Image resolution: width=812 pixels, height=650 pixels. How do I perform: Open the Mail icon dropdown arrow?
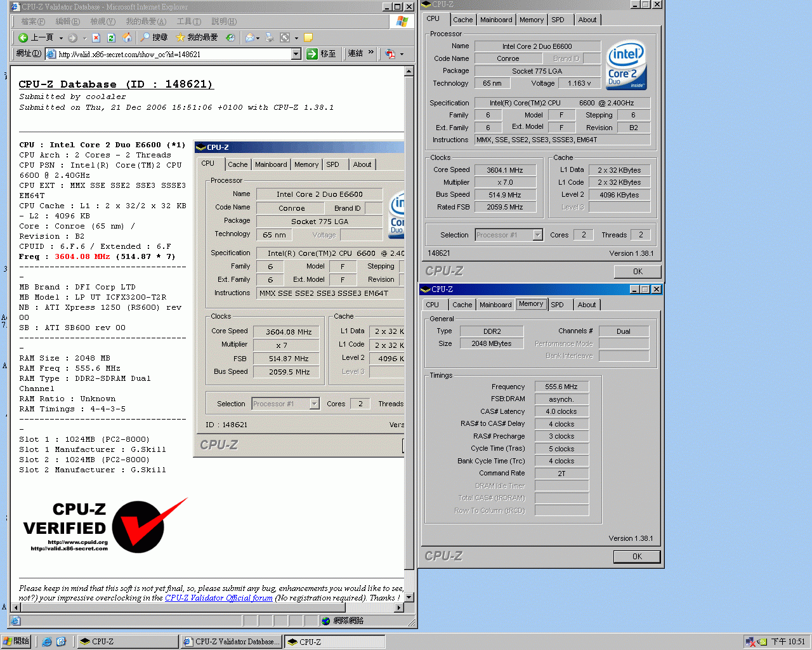tap(258, 38)
